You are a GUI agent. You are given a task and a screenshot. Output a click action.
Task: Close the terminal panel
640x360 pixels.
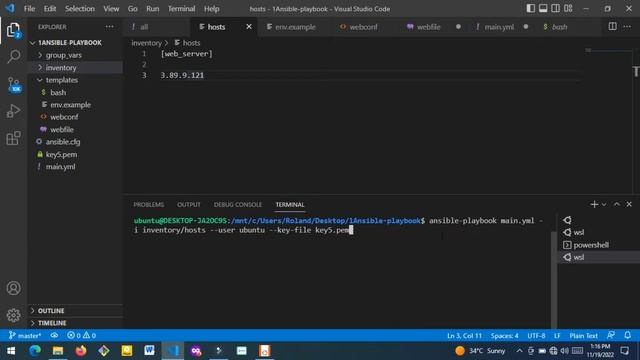point(629,204)
